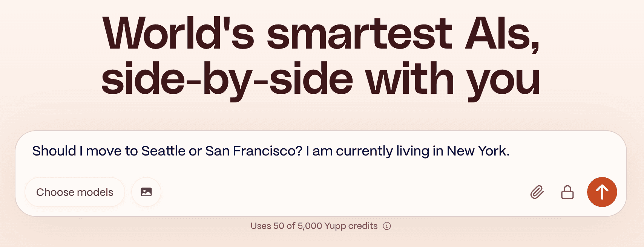Click the word "currently" in the prompt
Image resolution: width=644 pixels, height=247 pixels.
point(364,151)
